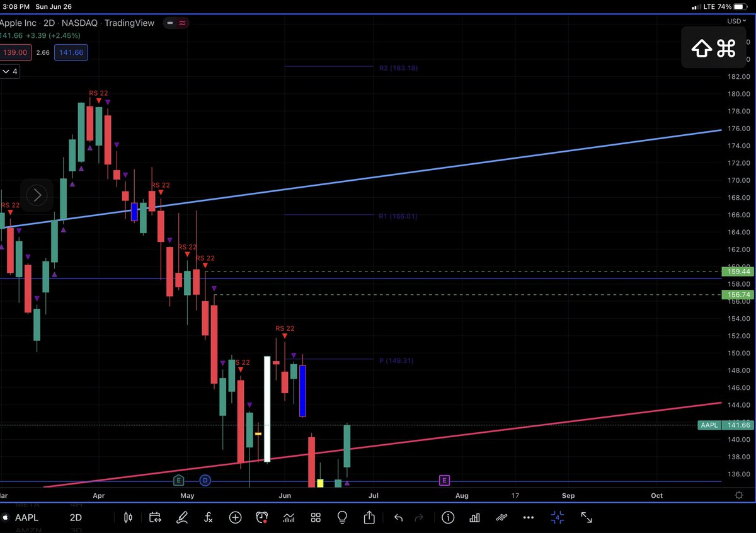Open chart settings gear on time axis

click(x=738, y=496)
